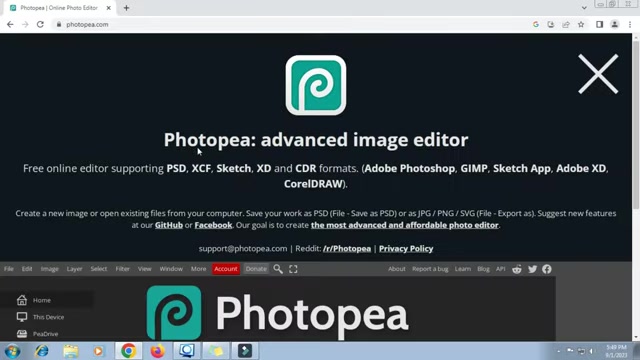
Task: Go forward with the browser forward arrow
Action: click(25, 24)
